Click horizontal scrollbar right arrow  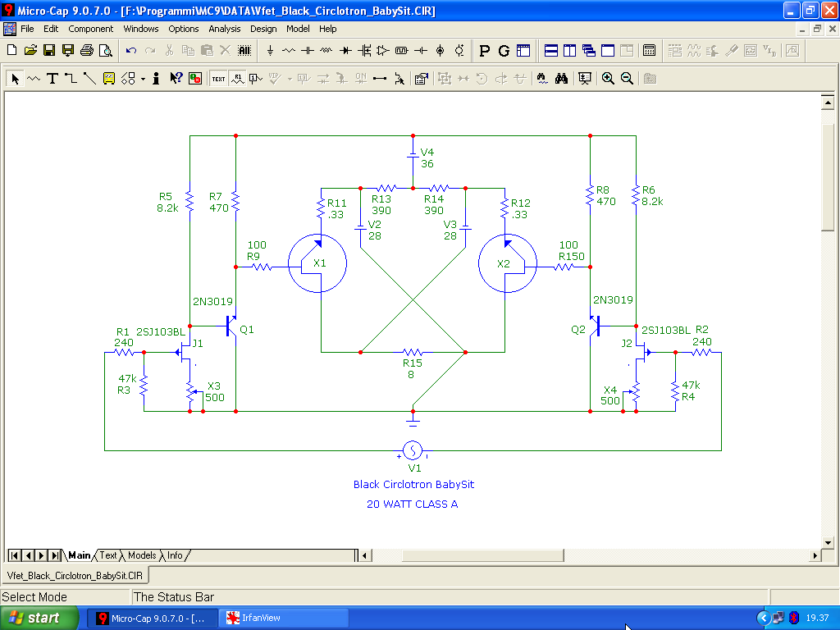tap(815, 555)
